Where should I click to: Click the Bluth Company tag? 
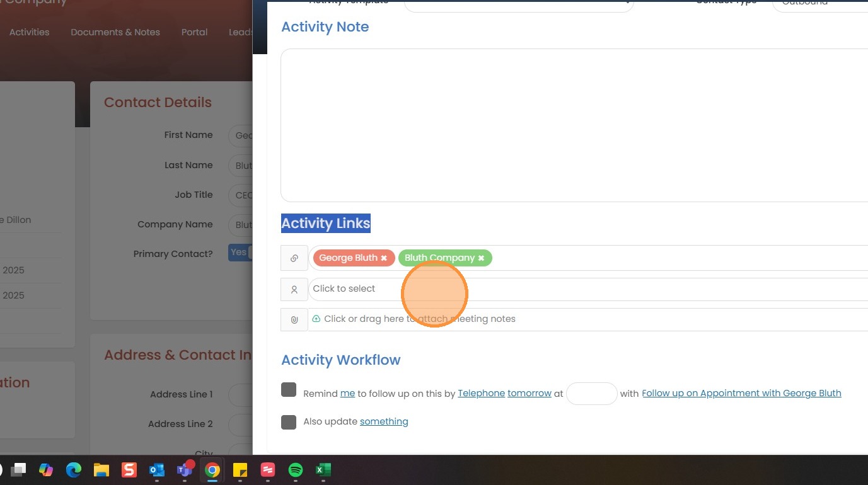click(x=439, y=258)
